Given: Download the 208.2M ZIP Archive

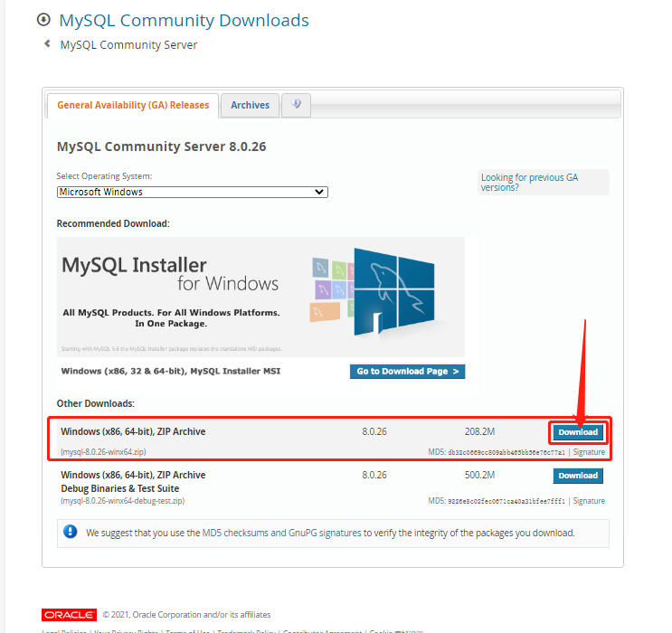Looking at the screenshot, I should [578, 432].
